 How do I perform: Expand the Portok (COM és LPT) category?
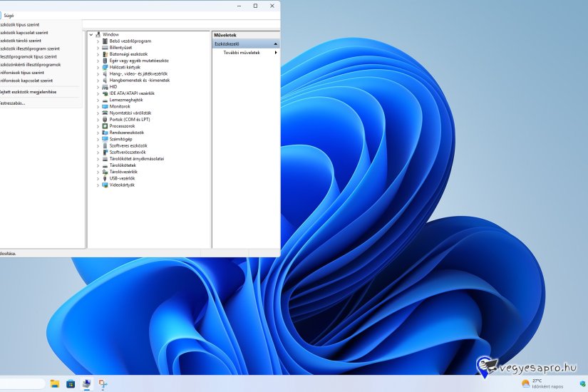(98, 120)
